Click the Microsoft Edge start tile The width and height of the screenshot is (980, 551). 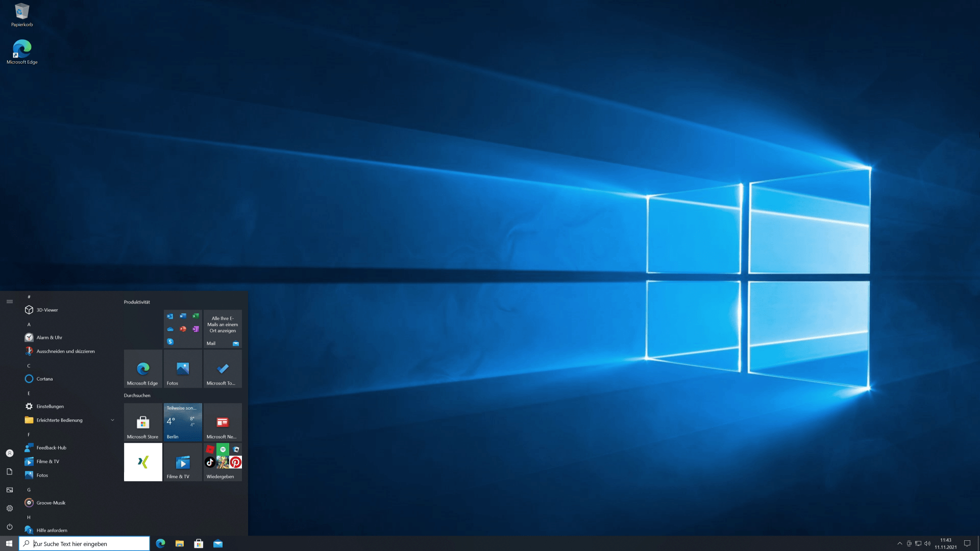click(x=143, y=369)
